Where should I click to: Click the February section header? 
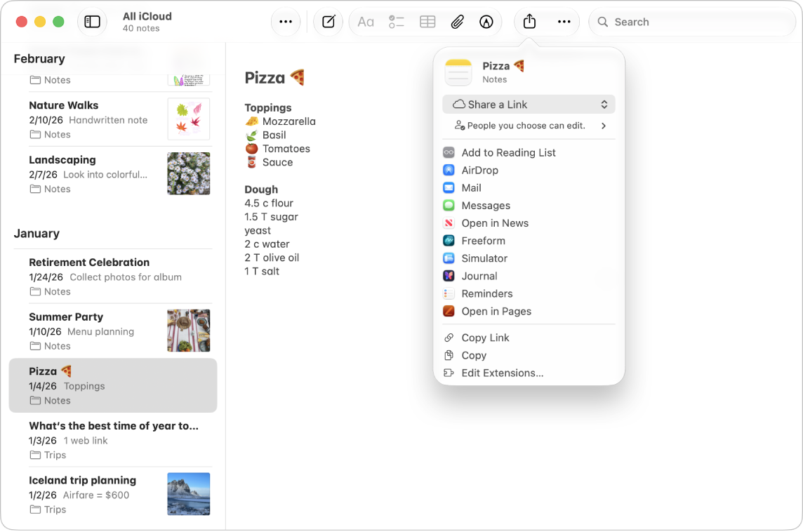point(39,59)
